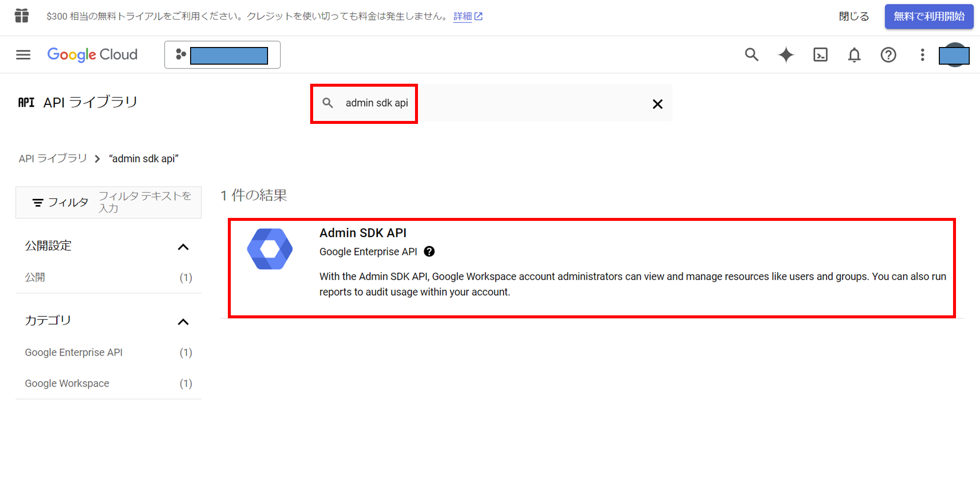Click the "admin sdk api" breadcrumb text
Image resolution: width=980 pixels, height=499 pixels.
coord(144,159)
